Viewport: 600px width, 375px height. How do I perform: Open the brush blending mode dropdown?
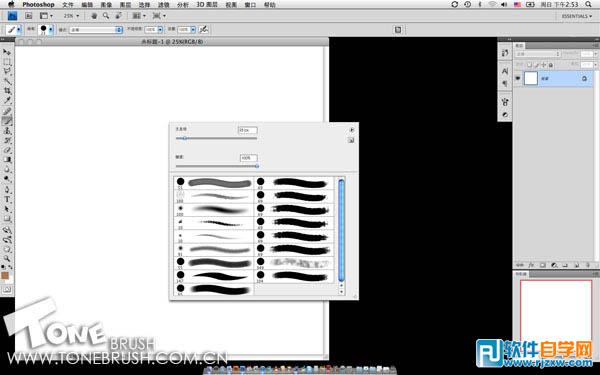pos(96,29)
